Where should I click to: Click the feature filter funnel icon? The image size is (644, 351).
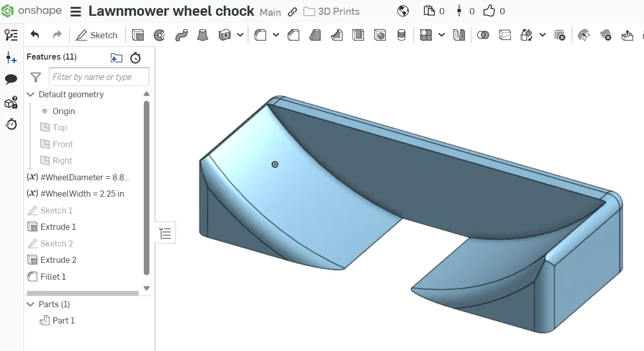tap(36, 77)
